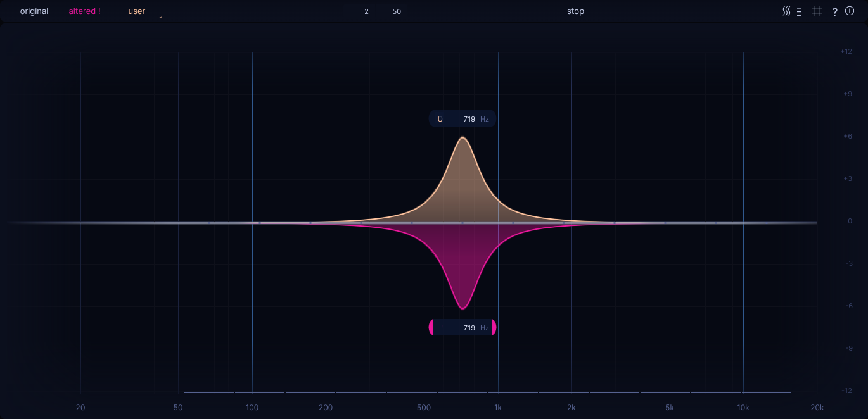Click the bottom dip of the pink altered curve
The height and width of the screenshot is (419, 868).
[463, 308]
